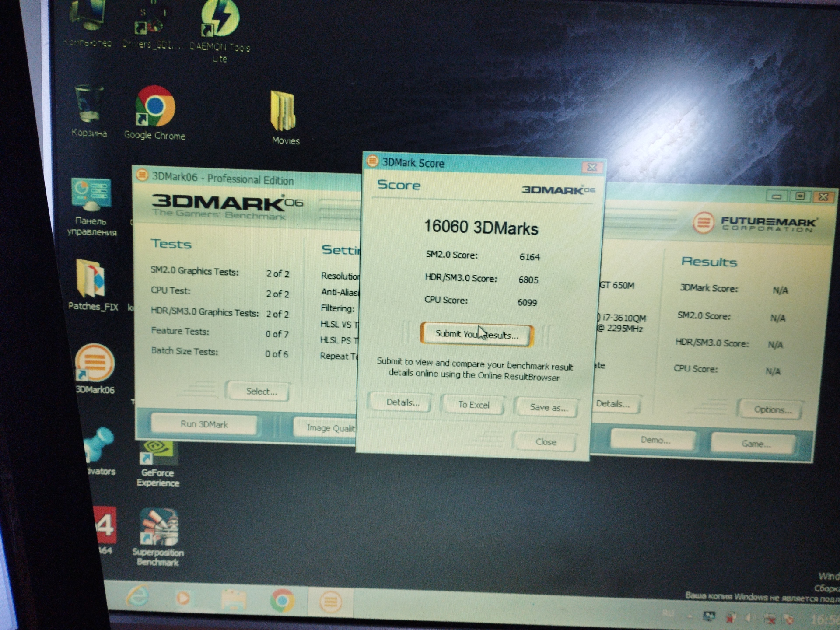Open Image Quality in 3DMark06 window

tap(325, 427)
